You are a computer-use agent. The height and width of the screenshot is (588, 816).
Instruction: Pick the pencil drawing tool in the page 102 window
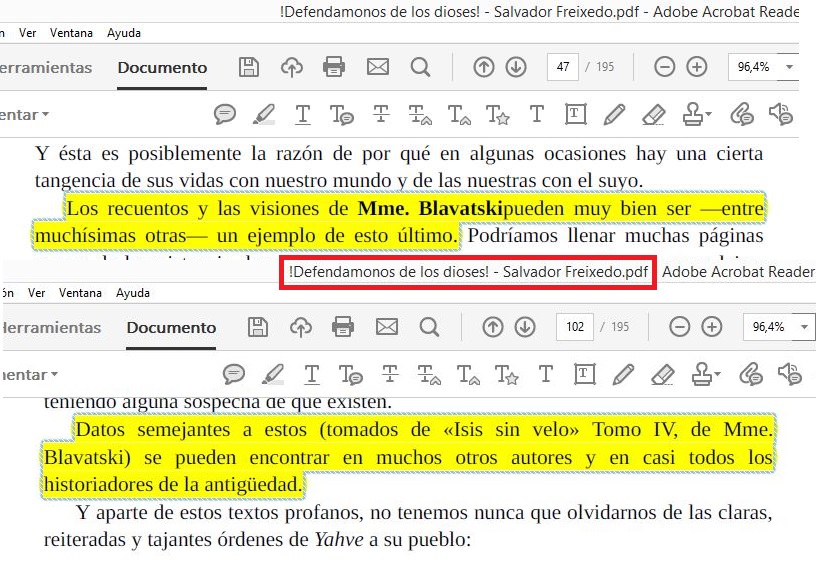coord(623,374)
